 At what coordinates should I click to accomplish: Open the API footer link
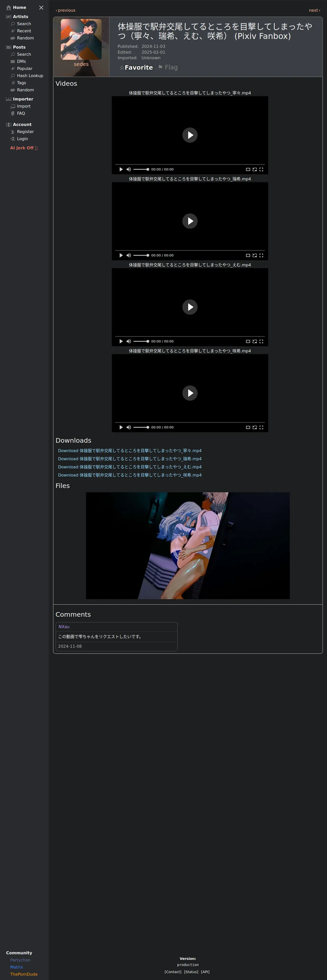click(205, 972)
